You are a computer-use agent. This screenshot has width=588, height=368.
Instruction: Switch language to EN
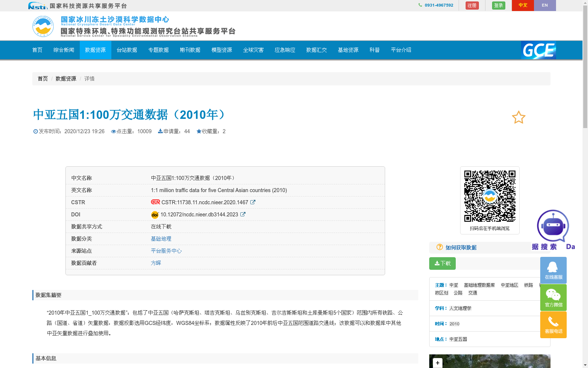pyautogui.click(x=545, y=6)
